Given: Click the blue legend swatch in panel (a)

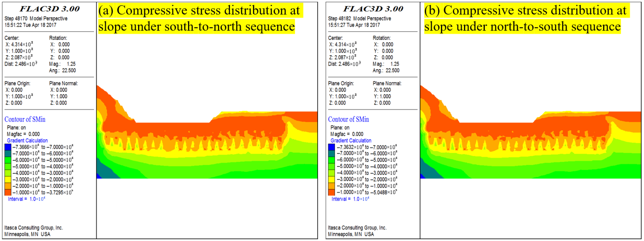Looking at the screenshot, I should click(8, 147).
